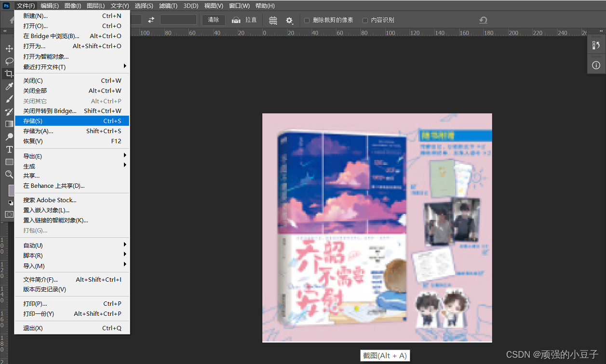The width and height of the screenshot is (606, 364).
Task: Choose 打开(O)... menu entry
Action: [x=72, y=26]
